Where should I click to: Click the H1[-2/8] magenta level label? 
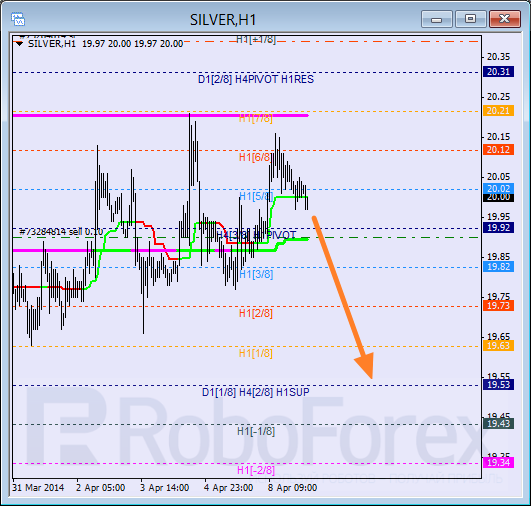point(256,470)
